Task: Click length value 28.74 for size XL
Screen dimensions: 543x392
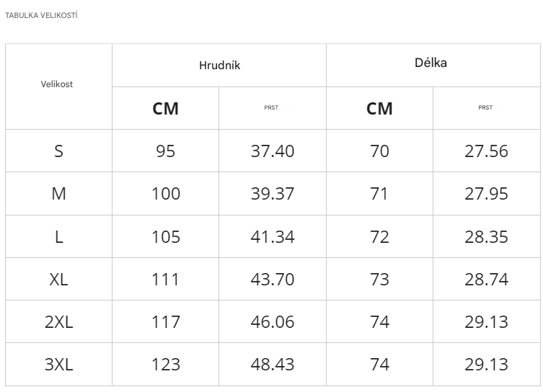Action: click(x=486, y=280)
